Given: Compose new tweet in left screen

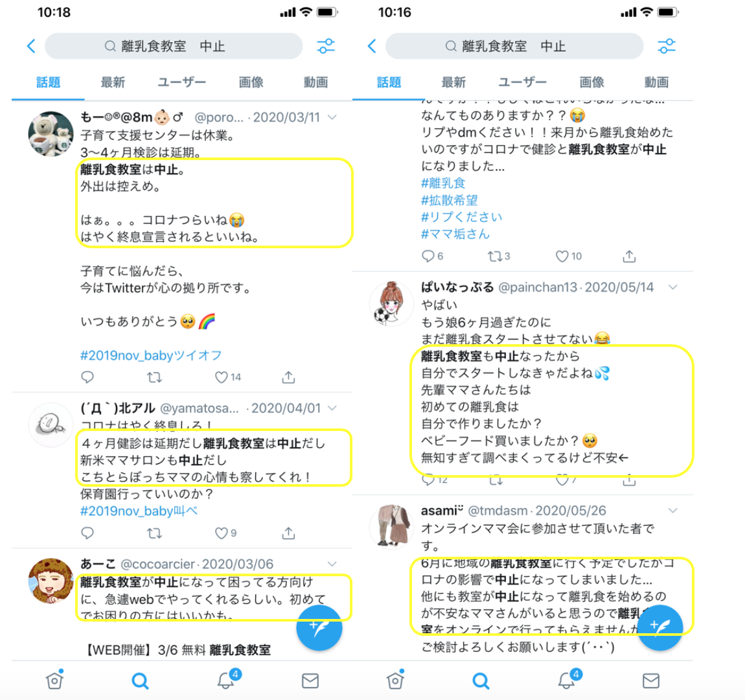Looking at the screenshot, I should click(319, 628).
